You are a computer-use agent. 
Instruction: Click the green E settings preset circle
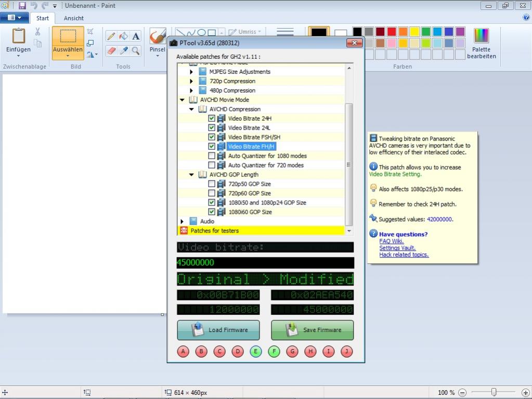point(255,351)
